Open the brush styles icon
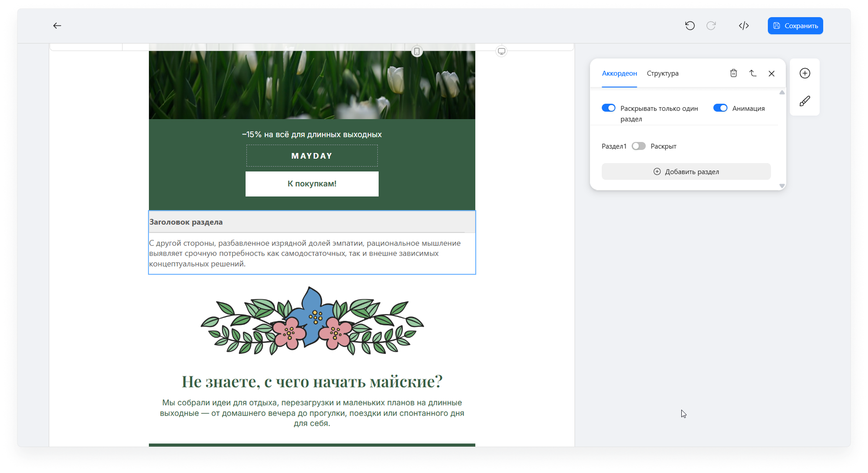The height and width of the screenshot is (473, 868). tap(804, 101)
